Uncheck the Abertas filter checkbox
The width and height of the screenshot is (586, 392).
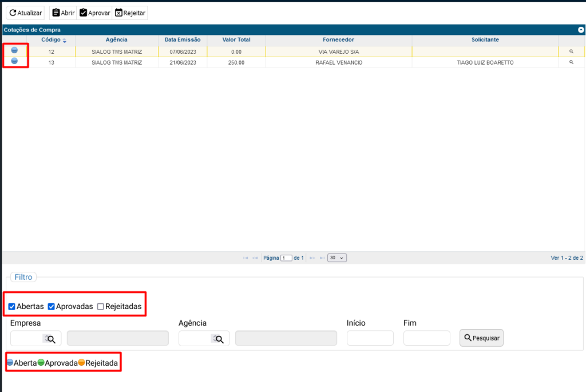(12, 307)
